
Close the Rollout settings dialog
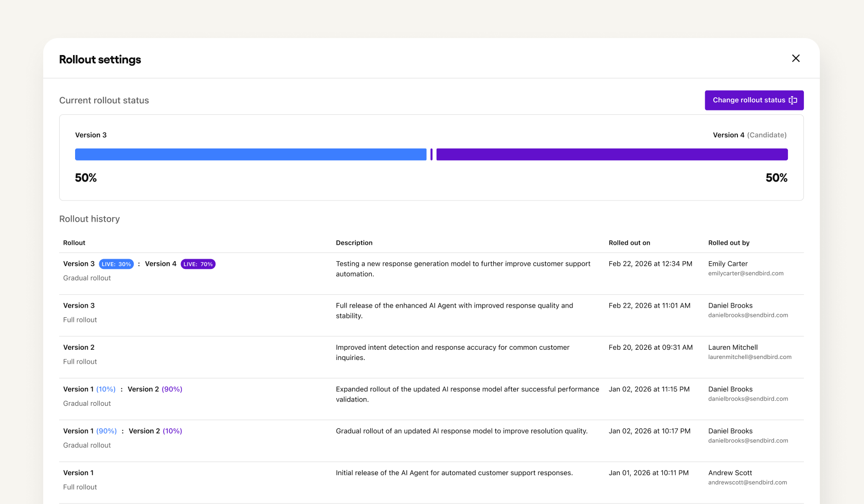point(796,59)
